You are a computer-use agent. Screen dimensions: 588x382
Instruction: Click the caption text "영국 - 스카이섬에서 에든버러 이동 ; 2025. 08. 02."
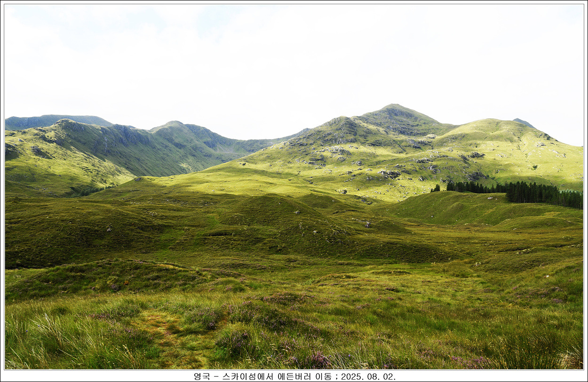point(294,376)
